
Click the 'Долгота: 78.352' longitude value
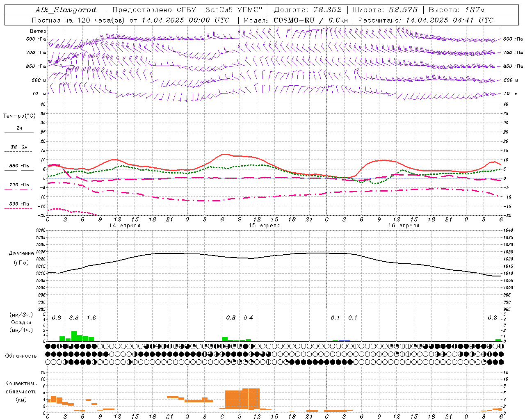[x=308, y=10]
